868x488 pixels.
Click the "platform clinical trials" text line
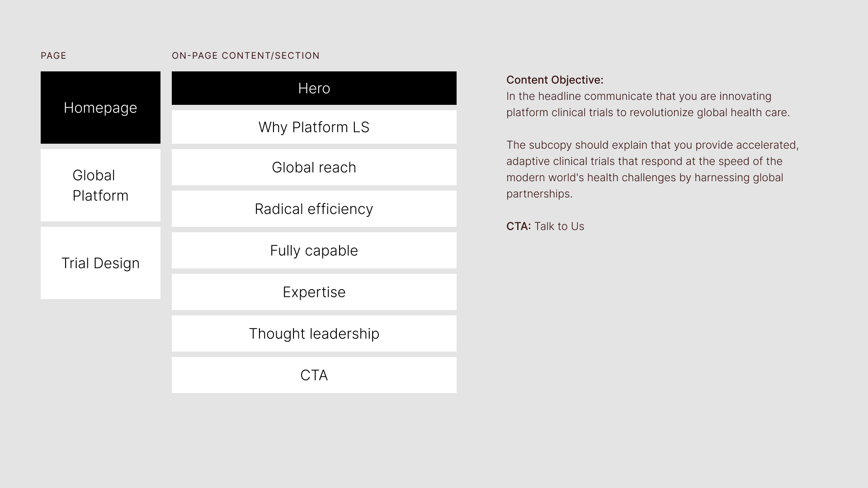pyautogui.click(x=648, y=113)
